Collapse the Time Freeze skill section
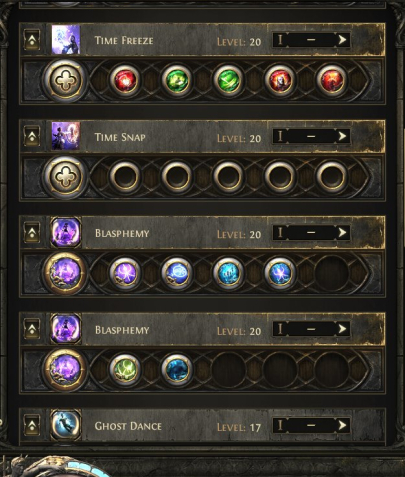Screen dimensions: 405x477 (x=32, y=40)
